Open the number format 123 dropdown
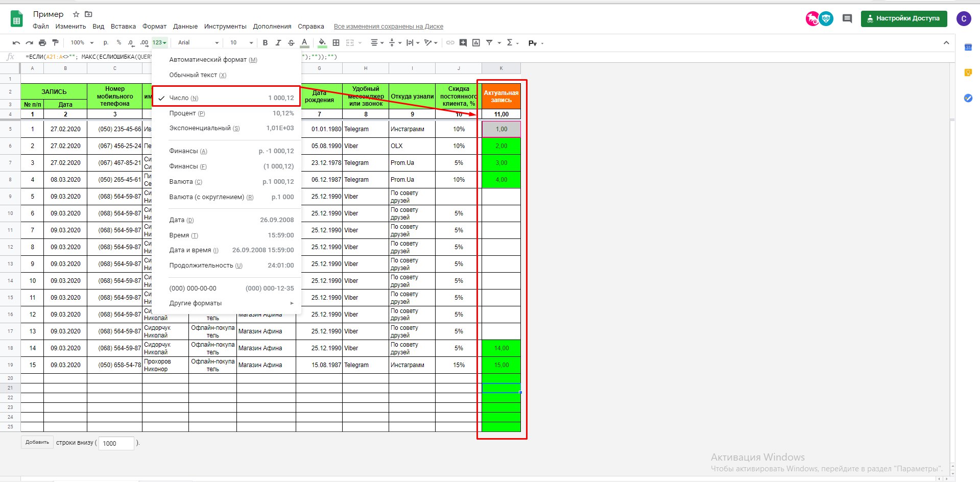The image size is (980, 482). pyautogui.click(x=159, y=43)
